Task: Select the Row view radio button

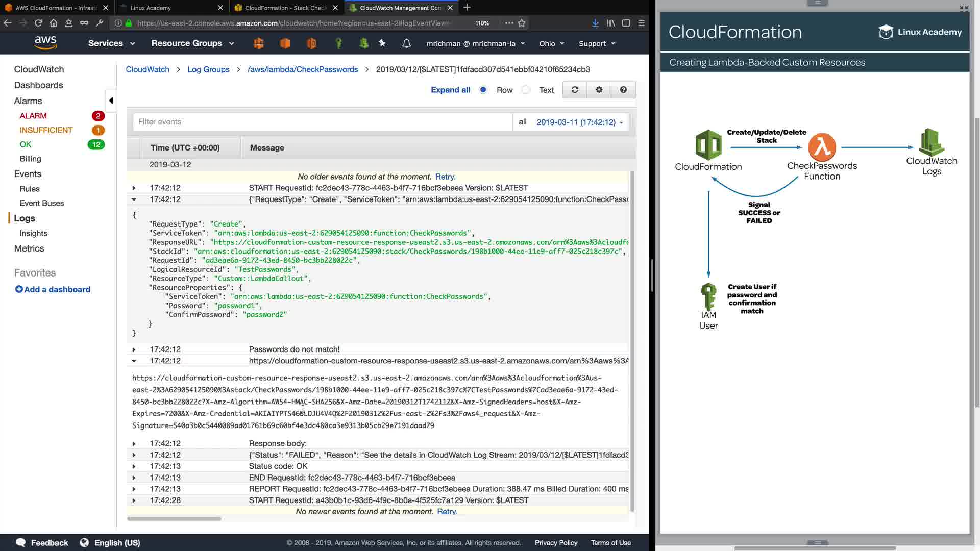Action: pyautogui.click(x=483, y=90)
